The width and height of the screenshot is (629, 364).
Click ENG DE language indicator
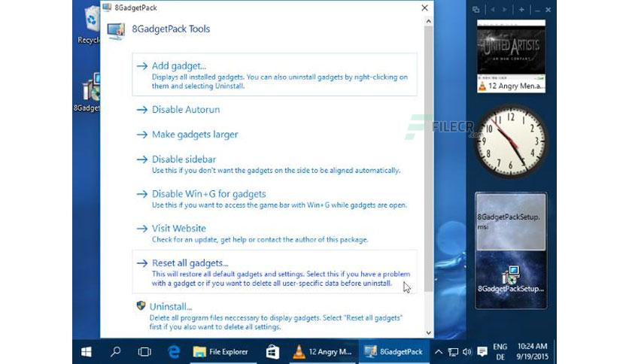click(x=500, y=351)
